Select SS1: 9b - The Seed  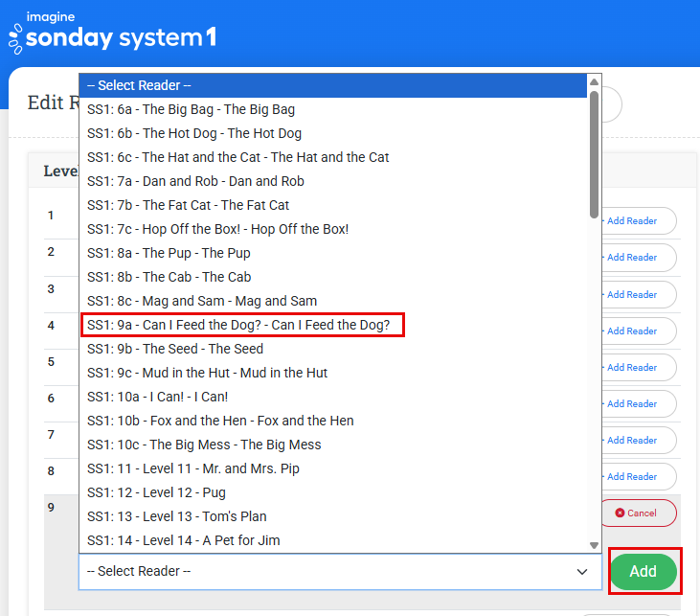coord(333,349)
